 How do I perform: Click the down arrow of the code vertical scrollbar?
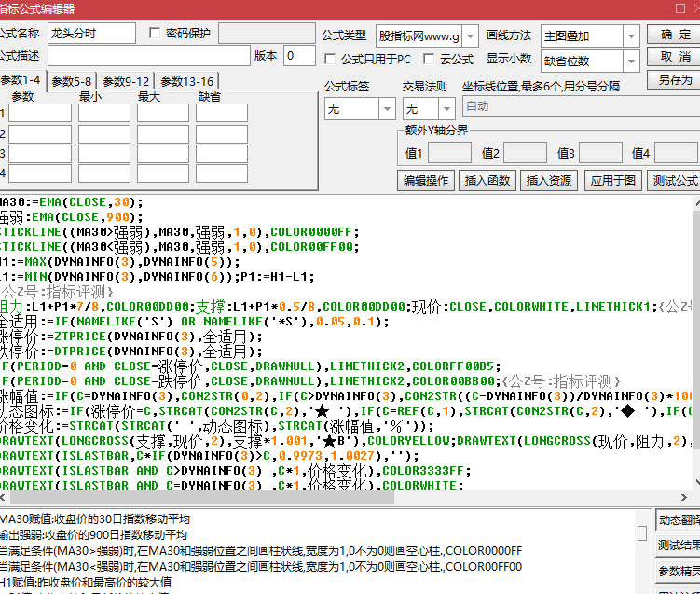(x=697, y=482)
